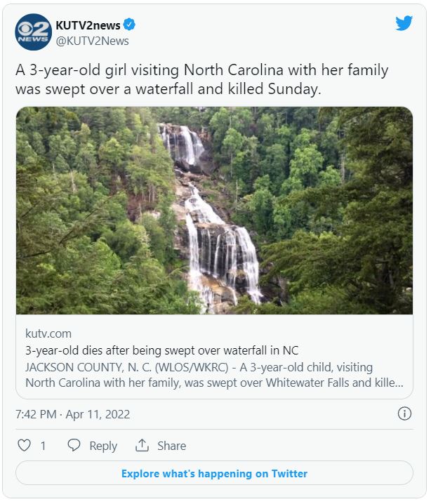Click the Share text label
431x504 pixels.
171,446
